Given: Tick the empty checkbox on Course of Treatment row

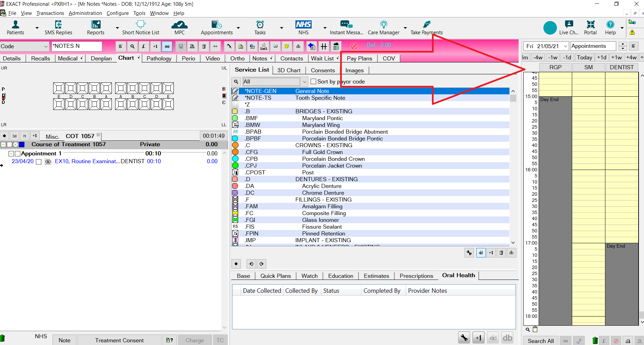Looking at the screenshot, I should 9,145.
